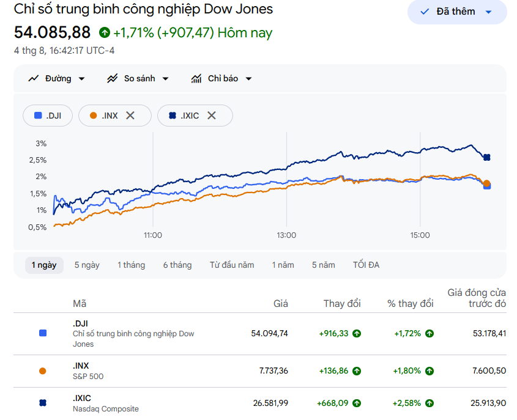Screen dimensions: 517x420
Task: Remove .IXIC from the comparison
Action: [x=211, y=116]
